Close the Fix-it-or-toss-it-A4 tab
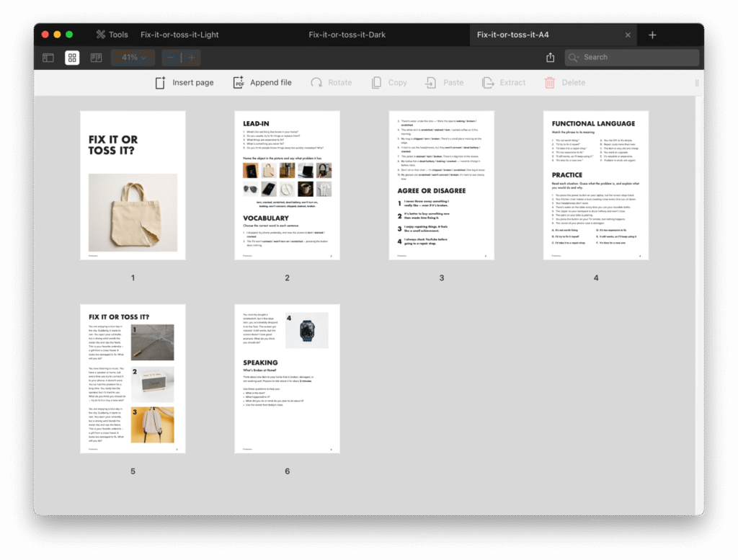738x560 pixels. coord(628,35)
